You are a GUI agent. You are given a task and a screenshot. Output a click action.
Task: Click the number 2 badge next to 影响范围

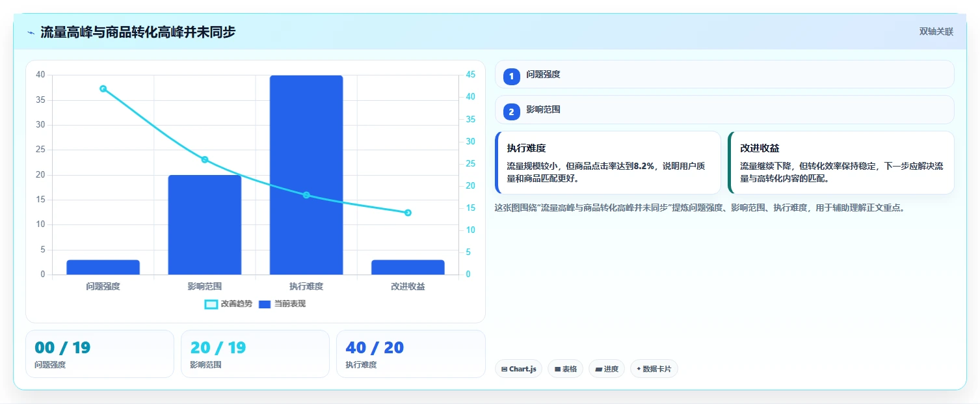512,112
